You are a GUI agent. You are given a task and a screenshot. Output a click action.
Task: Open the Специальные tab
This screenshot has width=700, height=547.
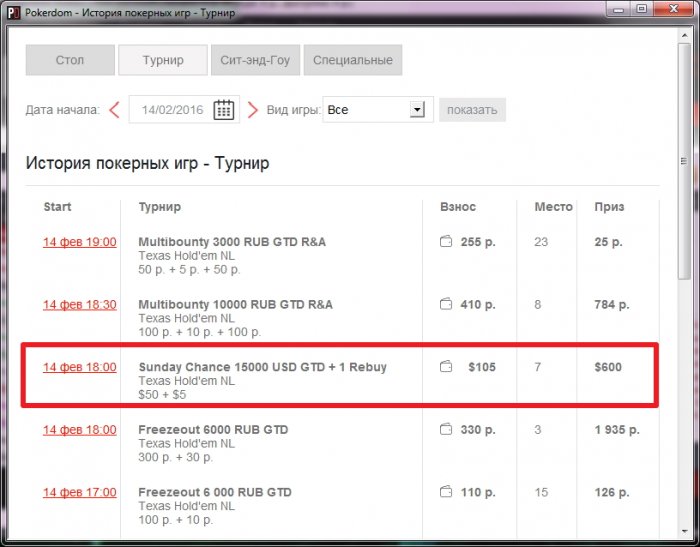click(x=353, y=60)
